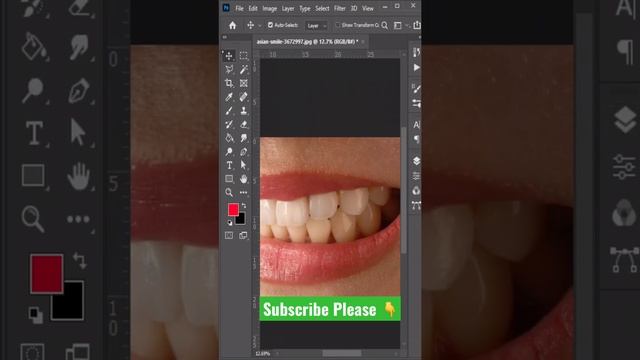Toggle Quick Mask mode

[x=229, y=236]
